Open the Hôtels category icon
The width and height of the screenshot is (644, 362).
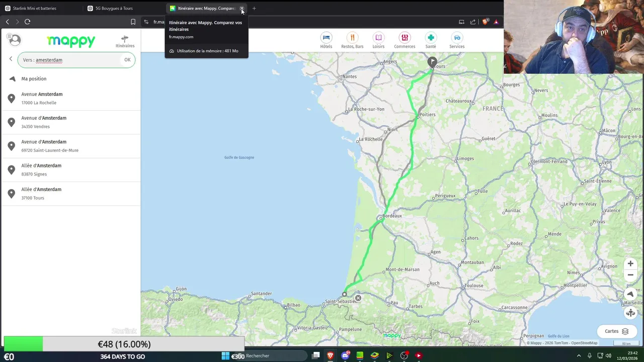coord(326,38)
